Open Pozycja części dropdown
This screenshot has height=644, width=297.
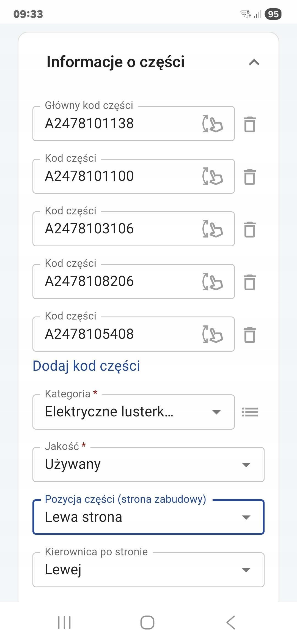click(x=148, y=517)
